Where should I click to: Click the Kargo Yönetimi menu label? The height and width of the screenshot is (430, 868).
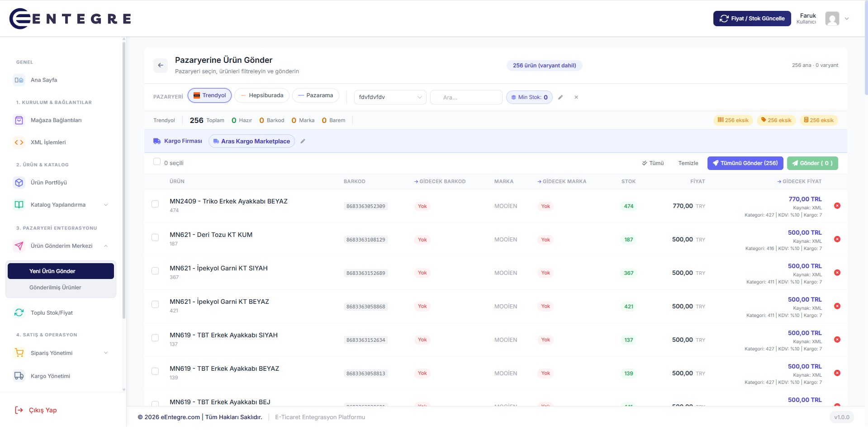50,376
